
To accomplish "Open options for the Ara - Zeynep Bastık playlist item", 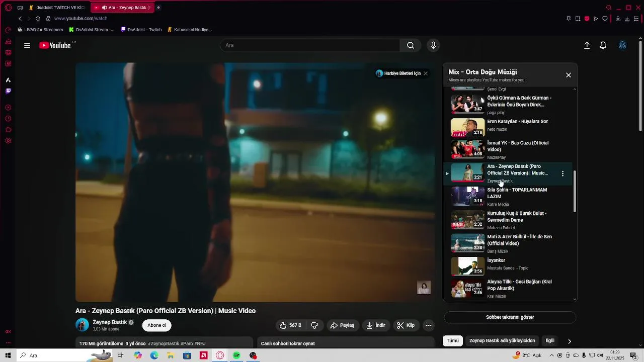I will pyautogui.click(x=562, y=173).
